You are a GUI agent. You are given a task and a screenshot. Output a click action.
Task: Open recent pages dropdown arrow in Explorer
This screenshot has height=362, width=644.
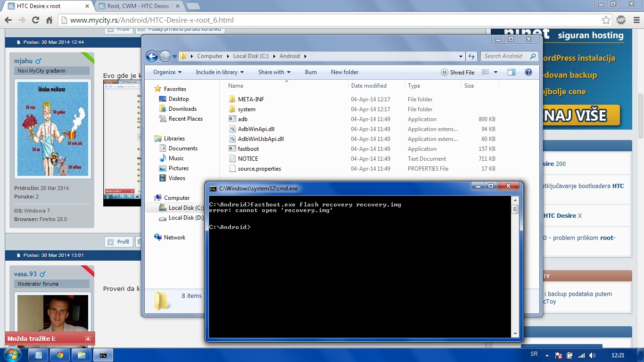pos(174,57)
